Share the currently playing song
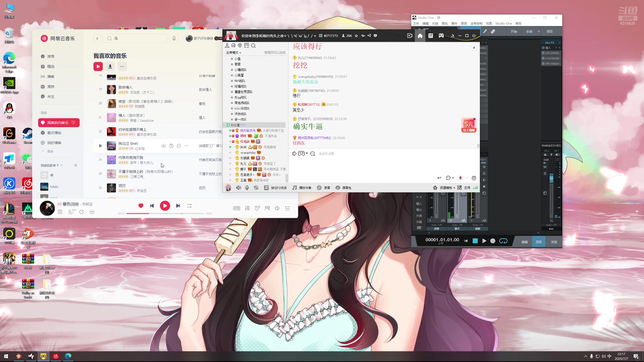This screenshot has height=362, width=644. click(82, 212)
